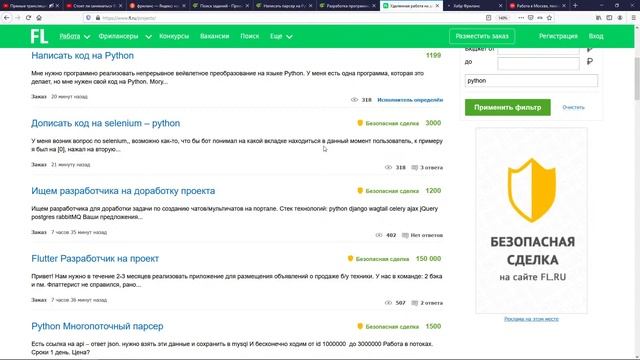Expand the Фрилансеры dropdown arrow

pyautogui.click(x=149, y=37)
